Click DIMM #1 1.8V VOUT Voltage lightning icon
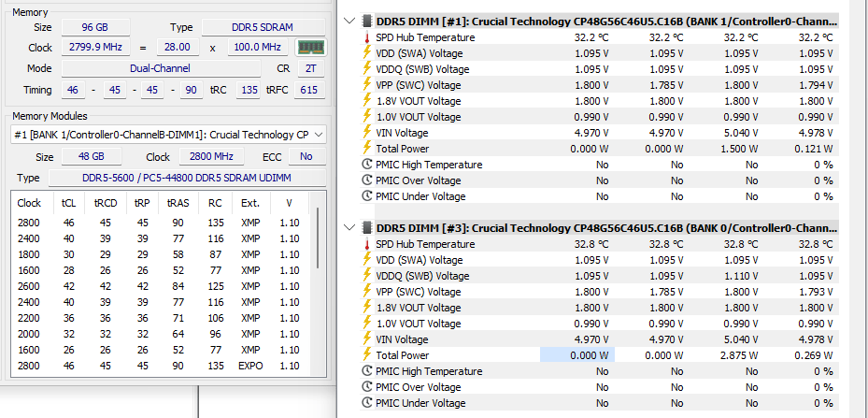 click(366, 101)
